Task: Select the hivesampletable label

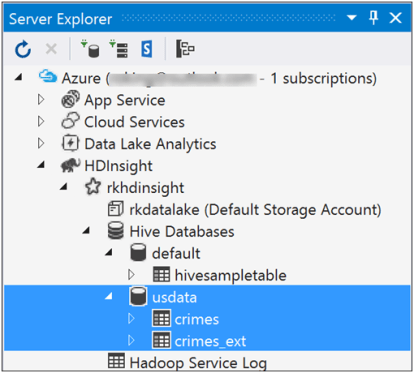Action: [x=231, y=276]
